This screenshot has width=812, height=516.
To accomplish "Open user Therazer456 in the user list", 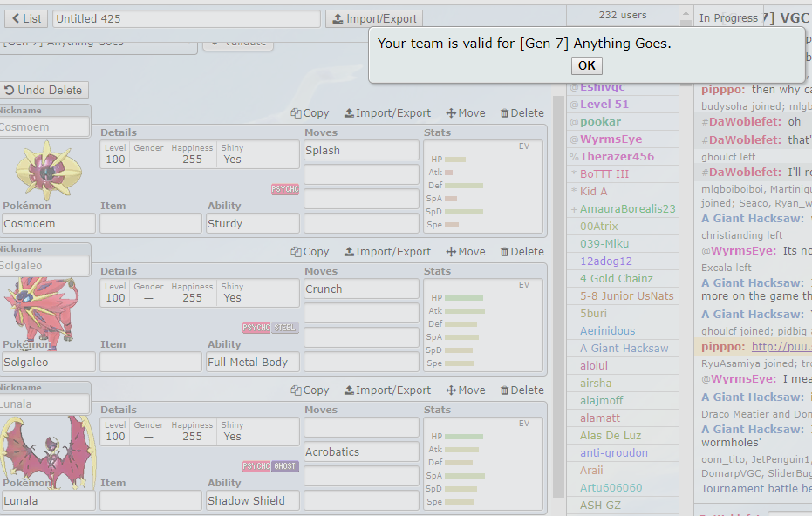I will [617, 157].
